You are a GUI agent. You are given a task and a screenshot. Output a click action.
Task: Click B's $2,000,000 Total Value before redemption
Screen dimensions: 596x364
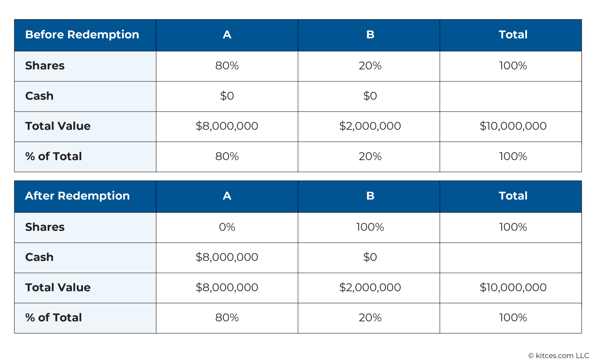370,126
